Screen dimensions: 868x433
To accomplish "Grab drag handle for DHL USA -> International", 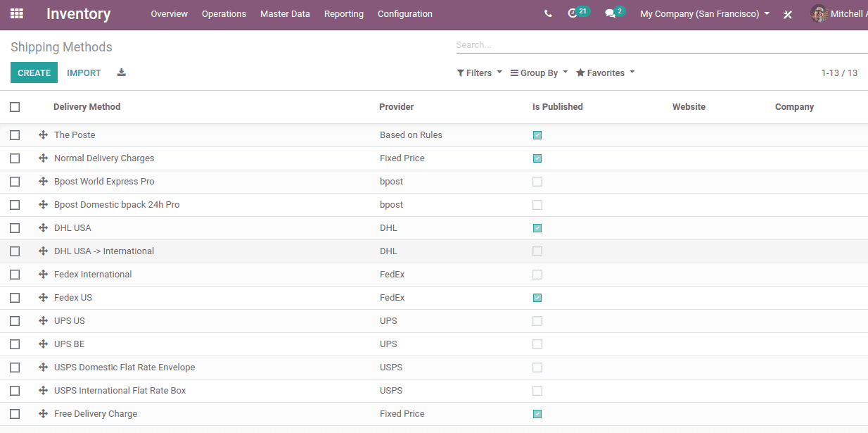I will [43, 251].
